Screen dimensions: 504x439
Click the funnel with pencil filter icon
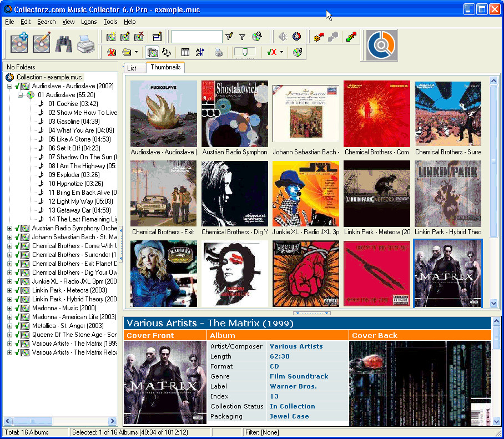point(229,36)
